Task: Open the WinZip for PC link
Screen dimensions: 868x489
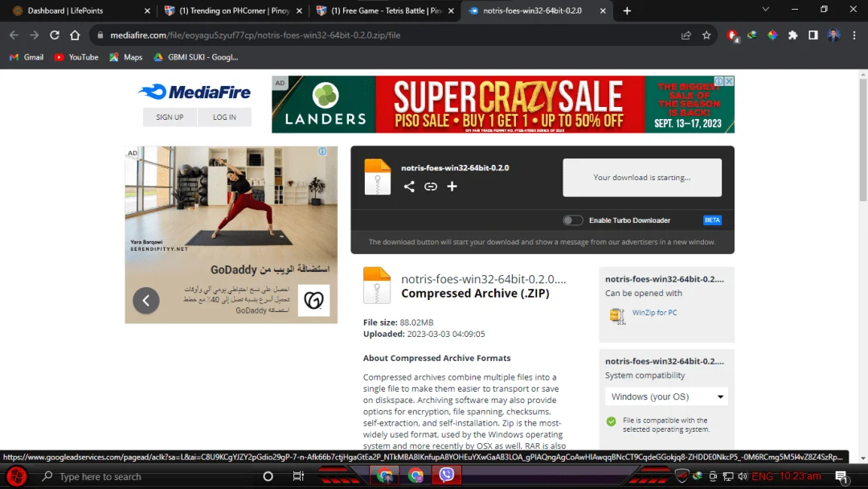Action: [654, 313]
